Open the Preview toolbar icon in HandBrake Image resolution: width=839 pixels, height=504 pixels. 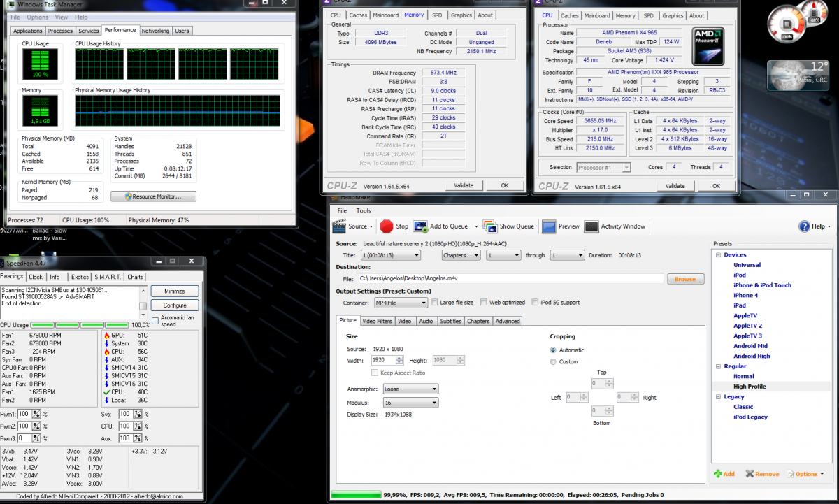coord(549,226)
